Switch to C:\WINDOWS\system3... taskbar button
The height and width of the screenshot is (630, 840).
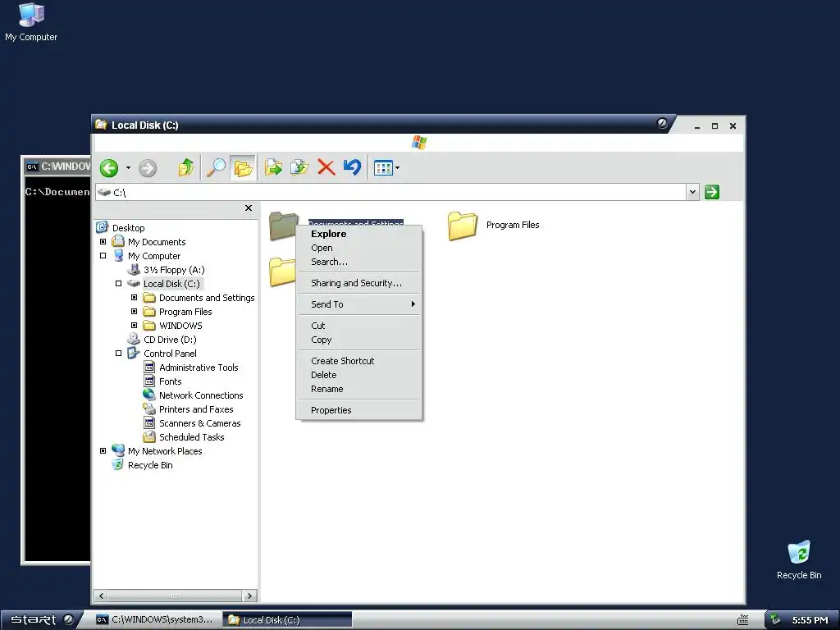[x=153, y=620]
